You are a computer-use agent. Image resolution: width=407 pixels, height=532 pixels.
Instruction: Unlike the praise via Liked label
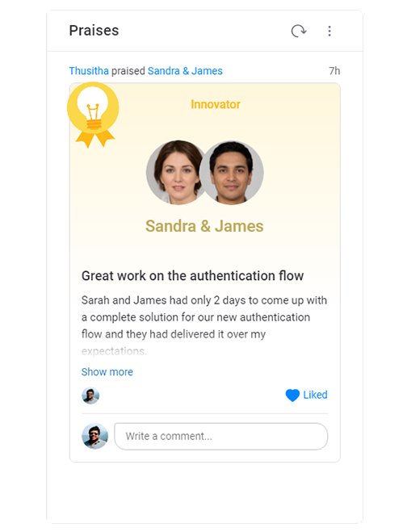point(315,395)
